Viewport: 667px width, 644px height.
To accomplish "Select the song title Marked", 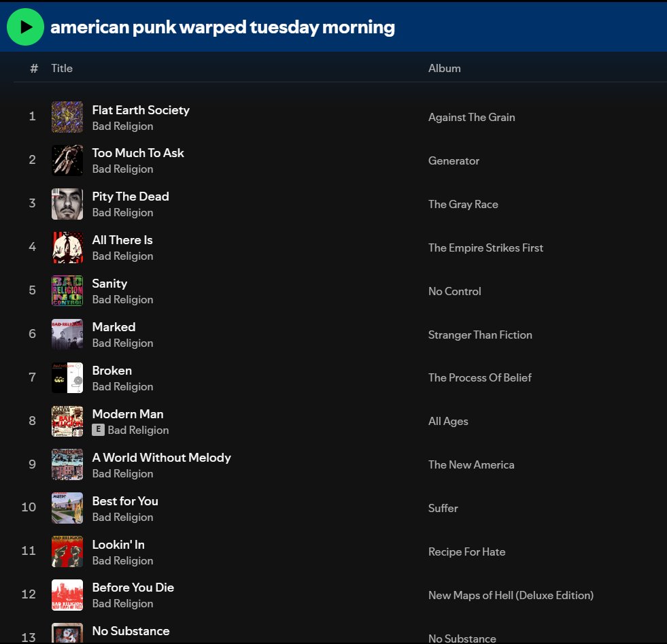I will point(114,327).
